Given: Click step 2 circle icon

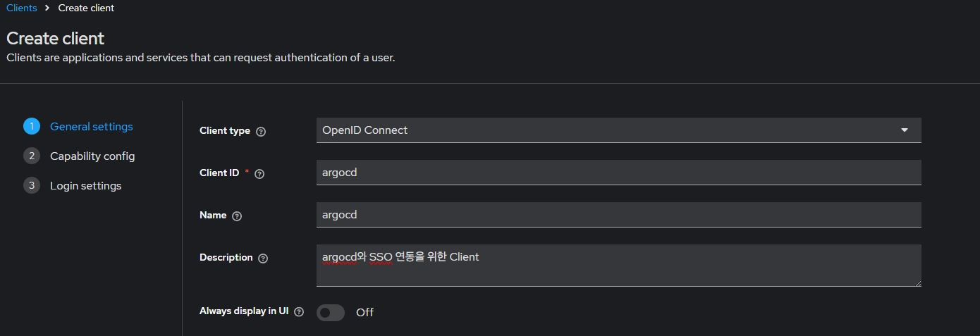Looking at the screenshot, I should point(32,156).
